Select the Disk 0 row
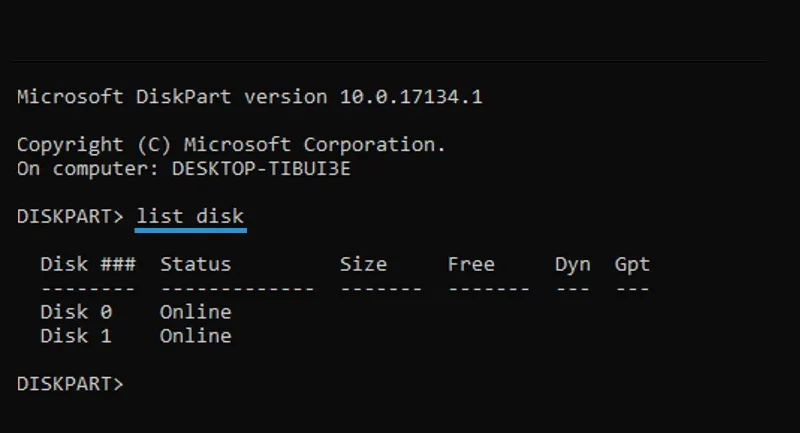 pos(136,312)
